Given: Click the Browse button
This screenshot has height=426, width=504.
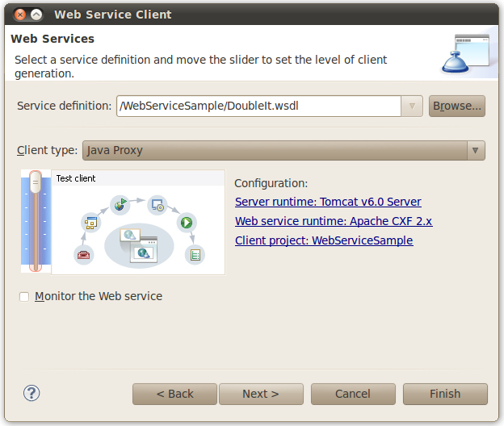Looking at the screenshot, I should pos(456,106).
